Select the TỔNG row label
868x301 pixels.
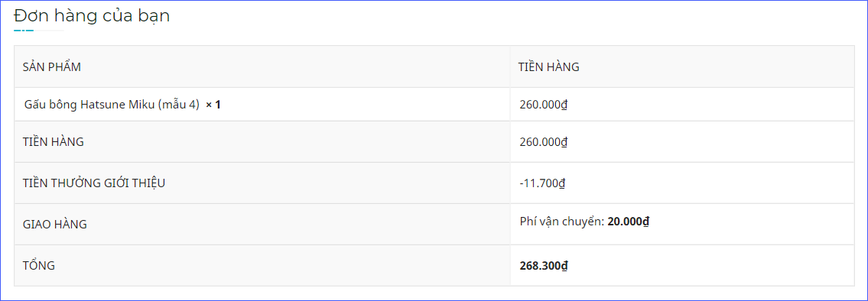click(x=39, y=266)
